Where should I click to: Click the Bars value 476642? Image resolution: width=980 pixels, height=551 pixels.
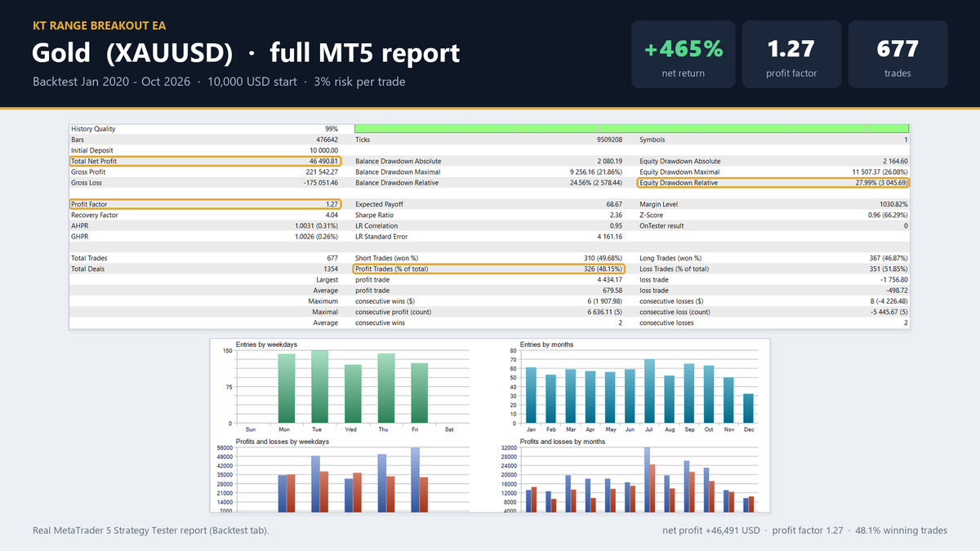point(326,140)
